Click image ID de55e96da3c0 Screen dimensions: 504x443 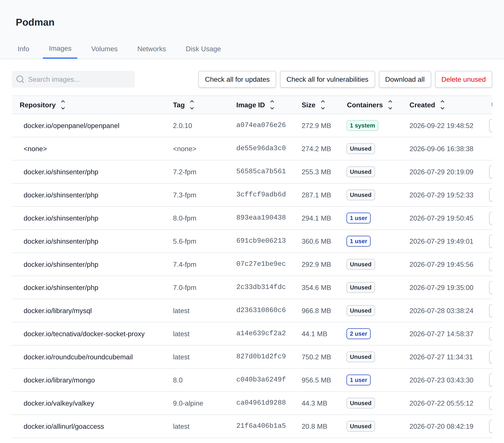point(261,148)
